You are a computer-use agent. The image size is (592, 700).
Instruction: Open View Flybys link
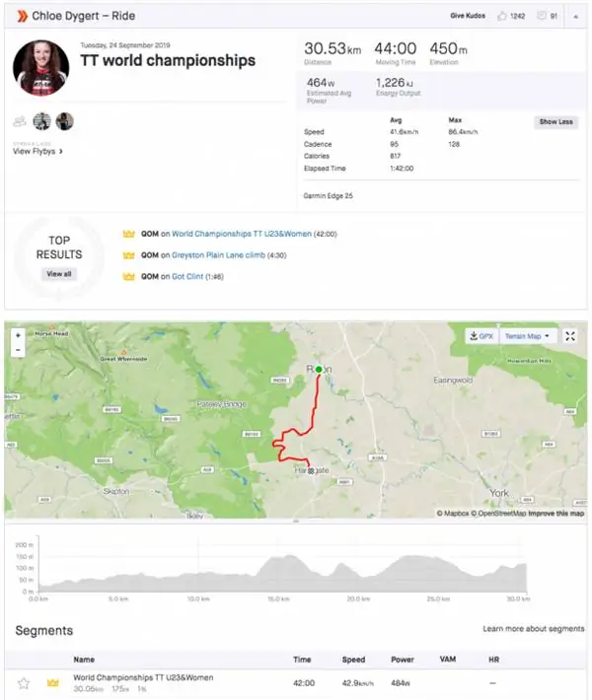[x=37, y=152]
